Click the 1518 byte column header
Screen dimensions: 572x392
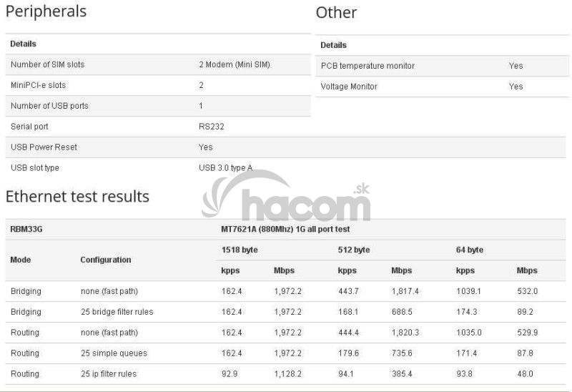point(240,250)
